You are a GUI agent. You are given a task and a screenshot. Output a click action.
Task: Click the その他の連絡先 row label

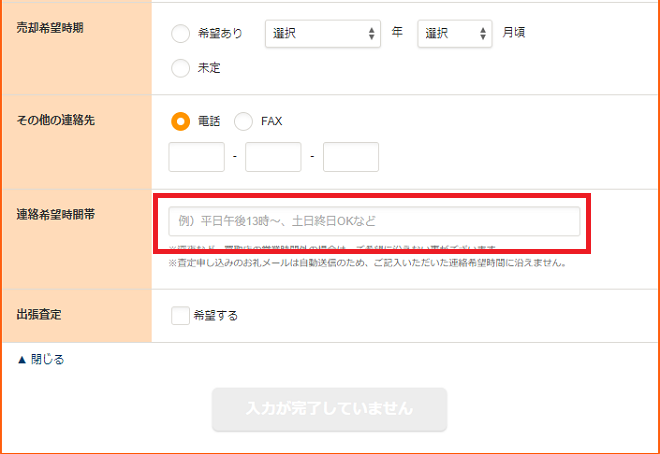[56, 121]
